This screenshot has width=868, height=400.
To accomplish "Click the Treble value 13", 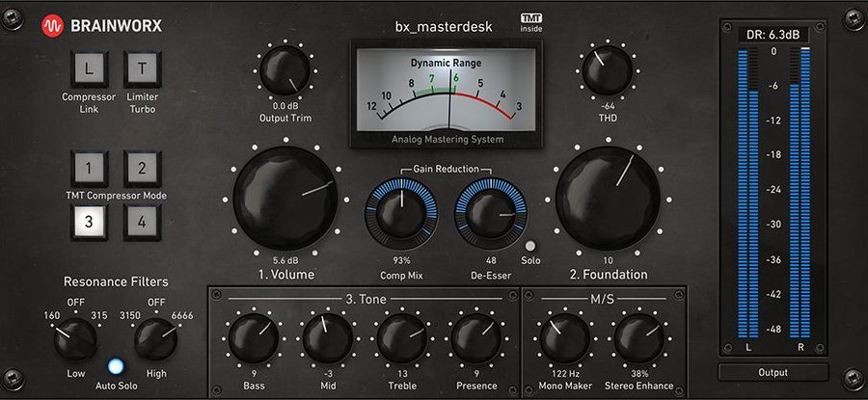I will 402,373.
